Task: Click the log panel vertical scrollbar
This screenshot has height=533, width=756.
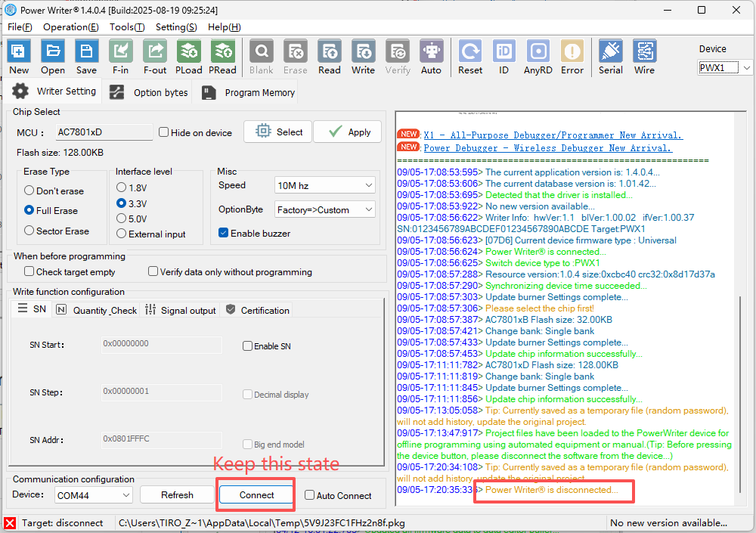Action: click(x=740, y=394)
